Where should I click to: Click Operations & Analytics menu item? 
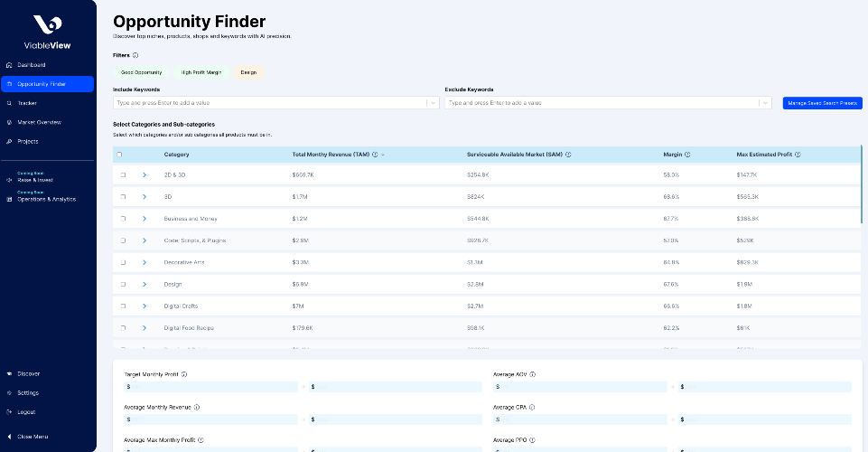(46, 199)
